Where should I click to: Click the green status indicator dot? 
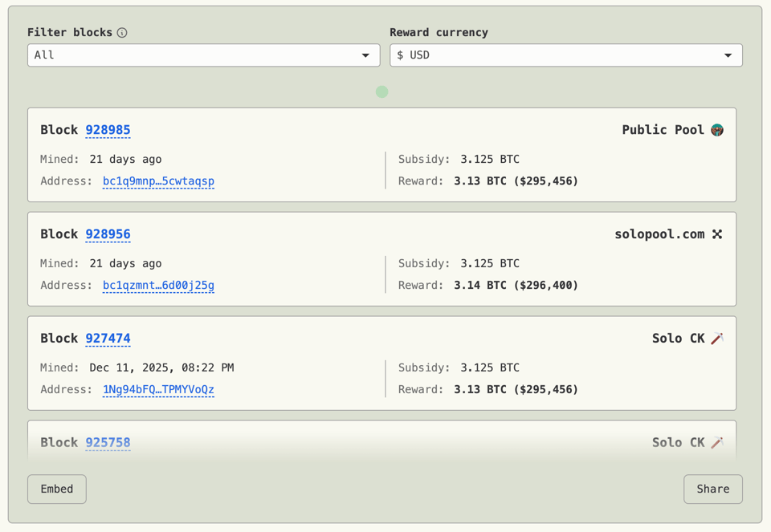click(x=381, y=92)
